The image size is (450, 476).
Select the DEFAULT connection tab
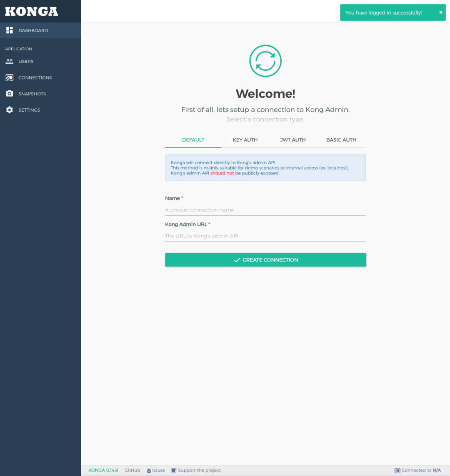193,140
